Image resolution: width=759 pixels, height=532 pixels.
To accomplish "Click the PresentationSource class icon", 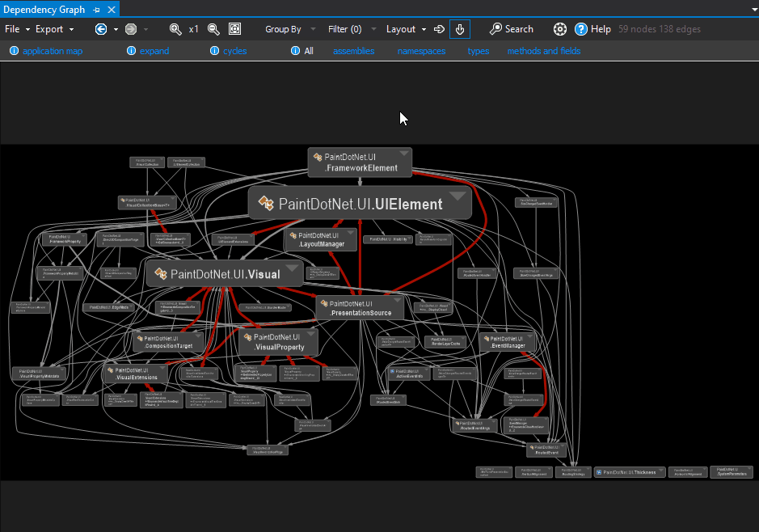I will point(324,303).
